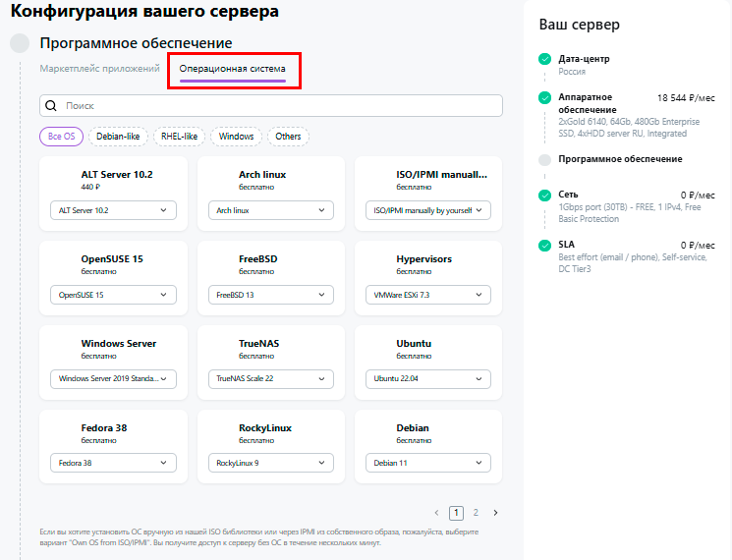
Task: Click the Ваш сервер panel heading
Action: [x=580, y=25]
